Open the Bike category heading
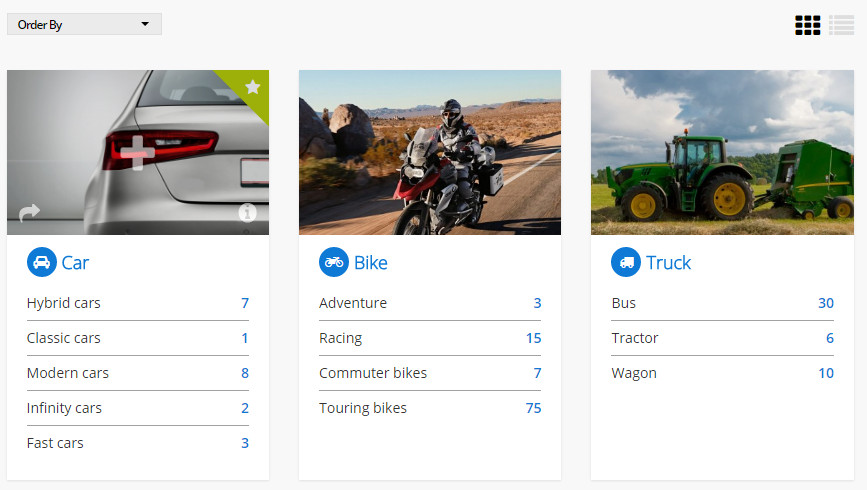 [x=370, y=263]
